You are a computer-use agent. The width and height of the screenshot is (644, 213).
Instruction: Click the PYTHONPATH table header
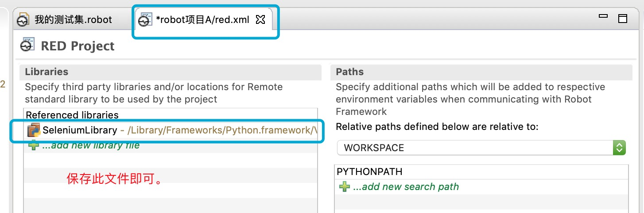(x=369, y=171)
